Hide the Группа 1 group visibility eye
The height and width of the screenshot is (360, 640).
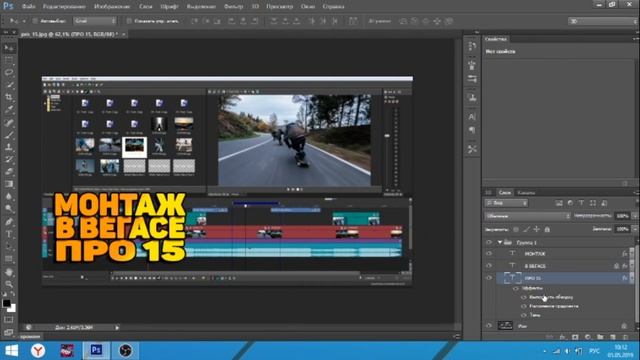(489, 242)
